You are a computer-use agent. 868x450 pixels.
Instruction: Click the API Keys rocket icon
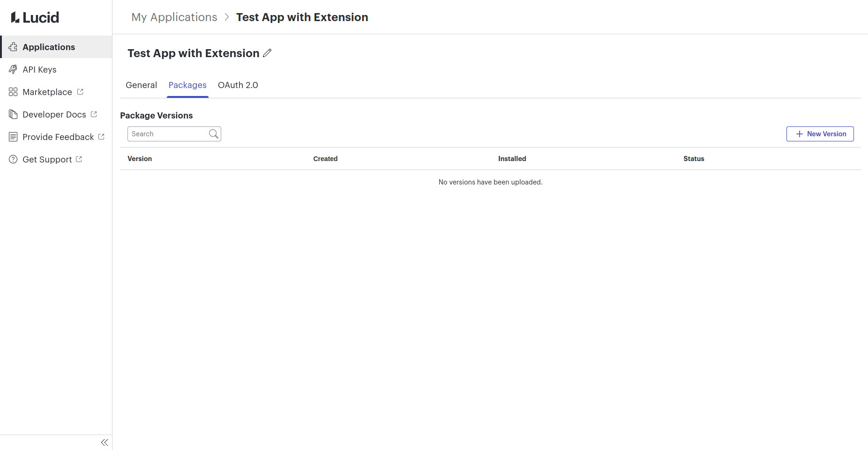tap(13, 69)
